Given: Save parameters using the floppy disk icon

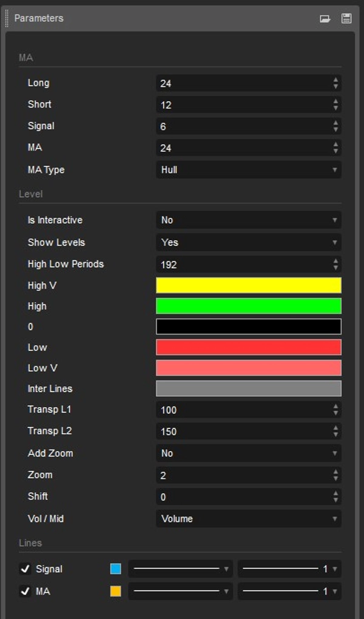Looking at the screenshot, I should click(x=346, y=19).
